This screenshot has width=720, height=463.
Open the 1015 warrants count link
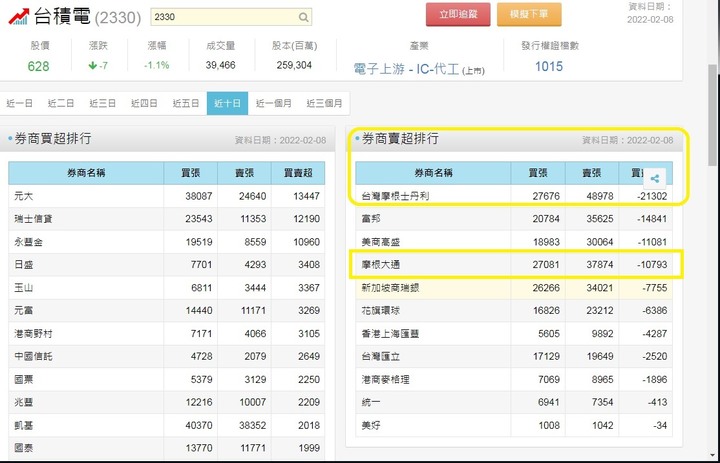coord(549,67)
